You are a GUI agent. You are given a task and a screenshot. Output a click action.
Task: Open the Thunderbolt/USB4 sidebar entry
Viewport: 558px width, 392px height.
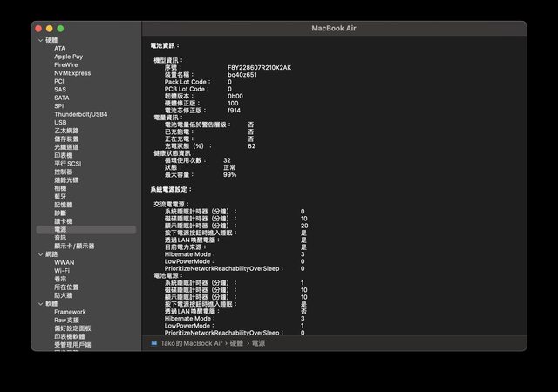click(x=80, y=114)
